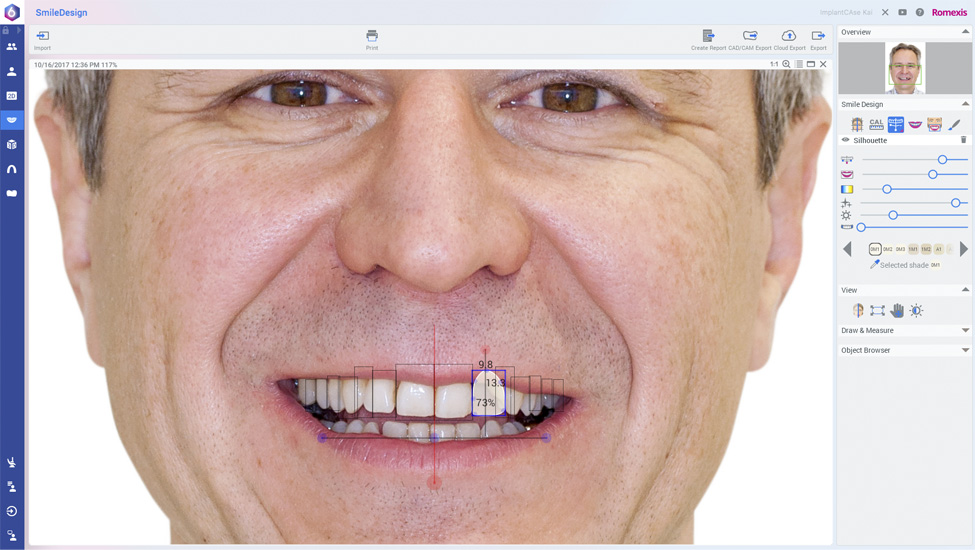Open the patients list sidebar icon
Image resolution: width=975 pixels, height=550 pixels.
[x=12, y=47]
